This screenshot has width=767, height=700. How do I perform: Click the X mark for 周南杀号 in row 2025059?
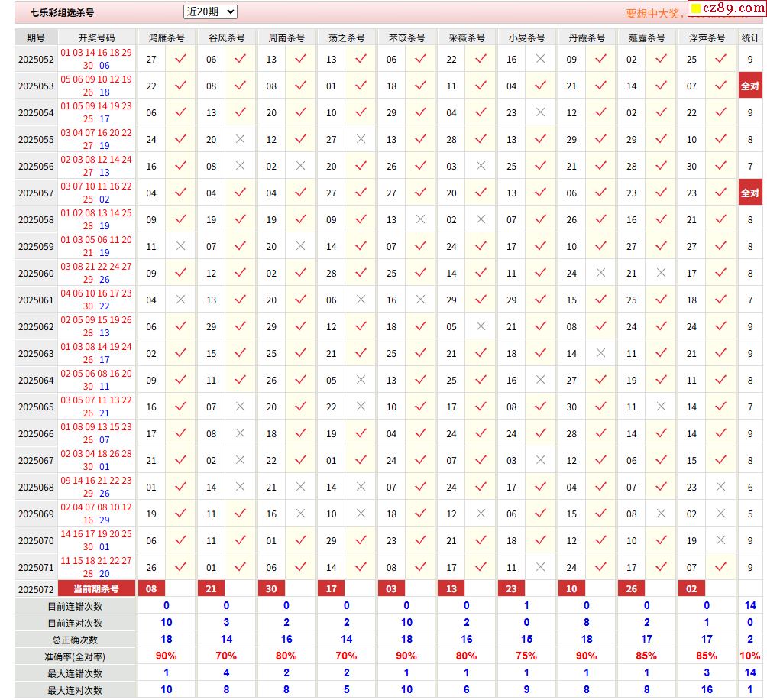coord(301,247)
